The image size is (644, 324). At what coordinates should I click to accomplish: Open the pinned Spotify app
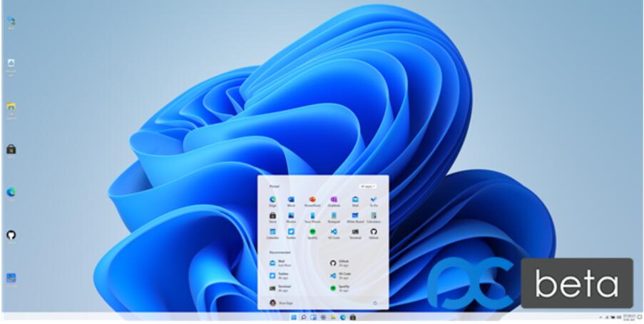[x=312, y=234]
